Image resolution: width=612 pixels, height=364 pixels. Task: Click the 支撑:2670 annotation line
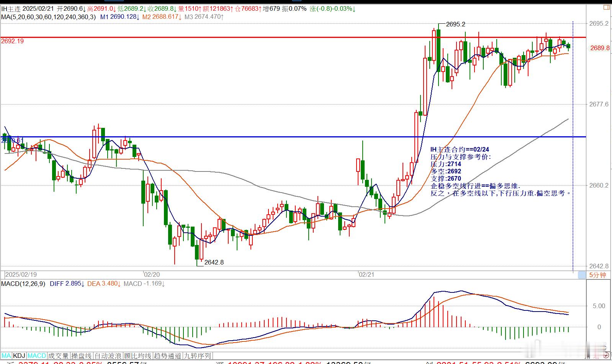(446, 178)
